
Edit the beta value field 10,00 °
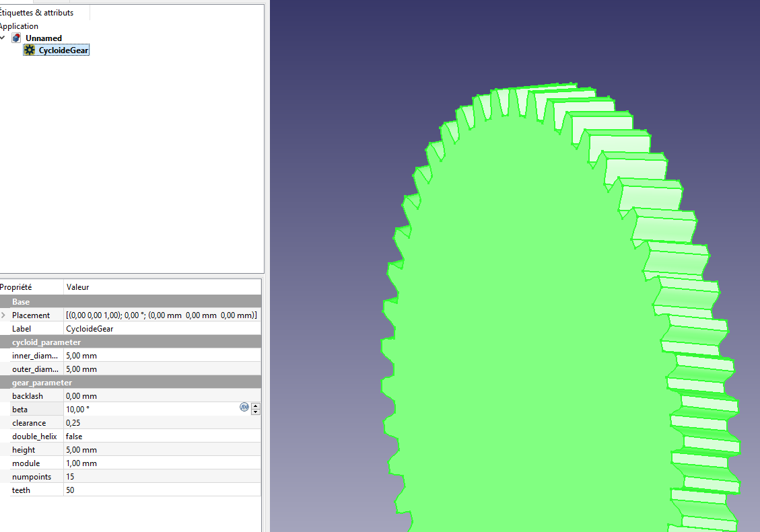point(151,410)
